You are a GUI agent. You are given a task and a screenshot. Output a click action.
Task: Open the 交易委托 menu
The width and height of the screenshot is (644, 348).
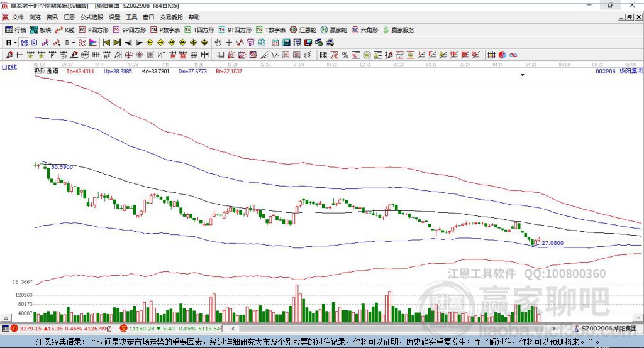click(171, 17)
